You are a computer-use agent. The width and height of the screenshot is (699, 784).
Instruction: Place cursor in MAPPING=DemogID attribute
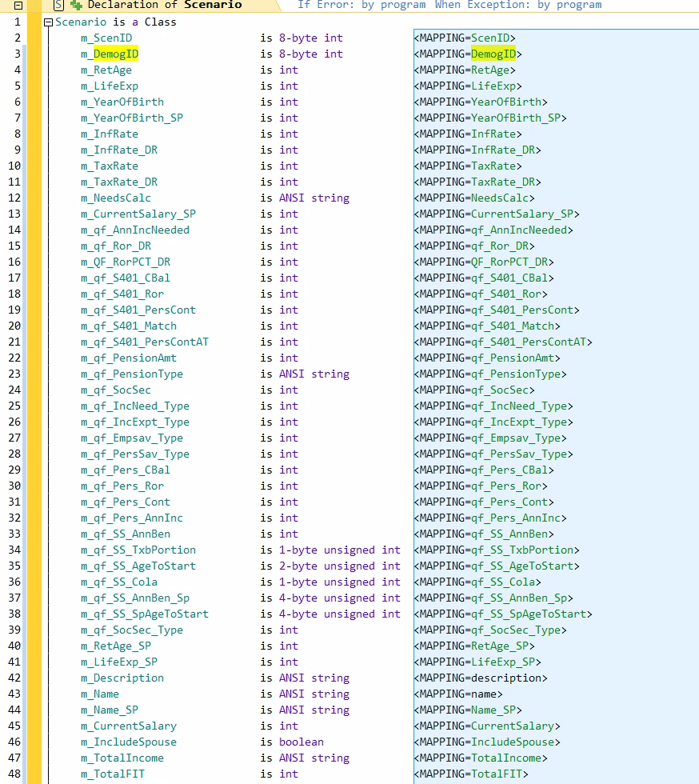[x=467, y=54]
